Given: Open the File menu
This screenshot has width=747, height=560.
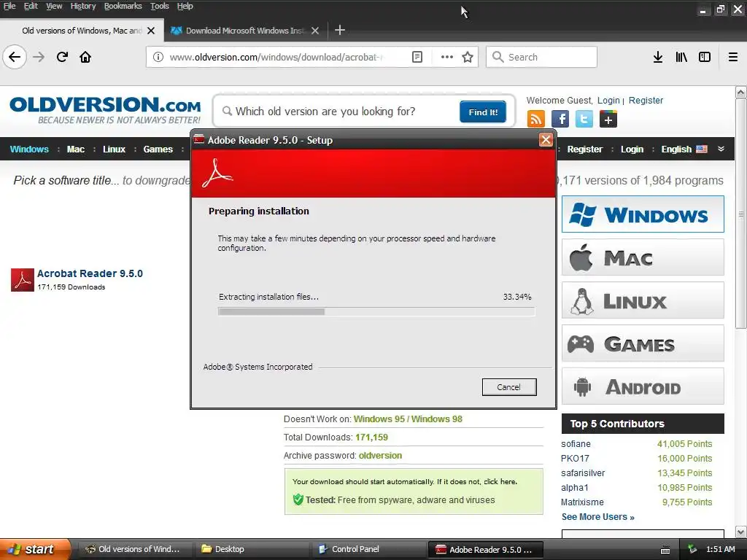Looking at the screenshot, I should click(x=9, y=6).
